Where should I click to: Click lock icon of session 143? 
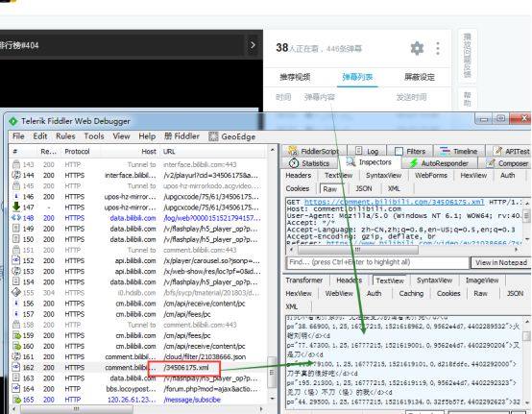16,164
